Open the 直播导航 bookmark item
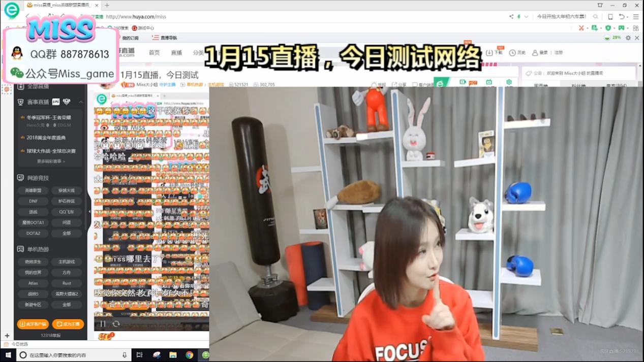The width and height of the screenshot is (644, 362). click(x=165, y=38)
